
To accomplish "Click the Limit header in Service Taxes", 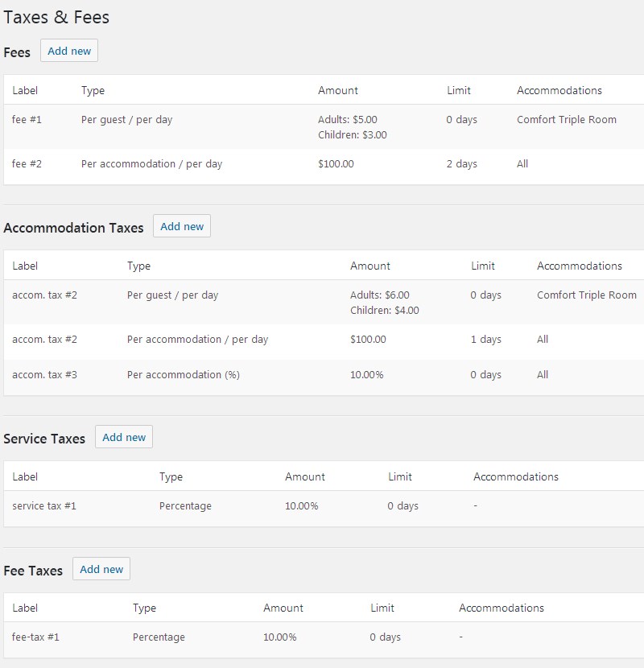I will pos(400,476).
